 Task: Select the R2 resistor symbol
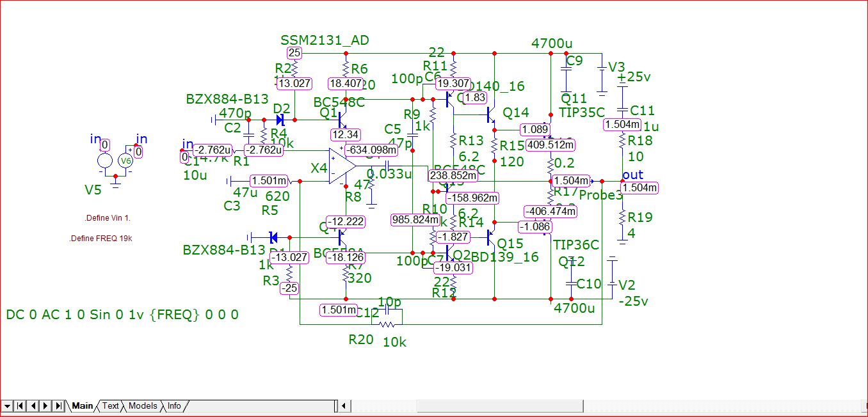[294, 68]
